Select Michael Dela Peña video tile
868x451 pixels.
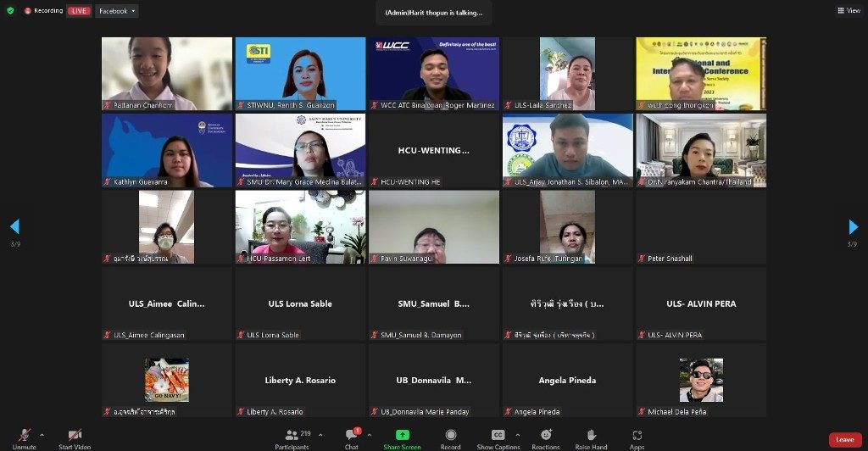(x=701, y=380)
